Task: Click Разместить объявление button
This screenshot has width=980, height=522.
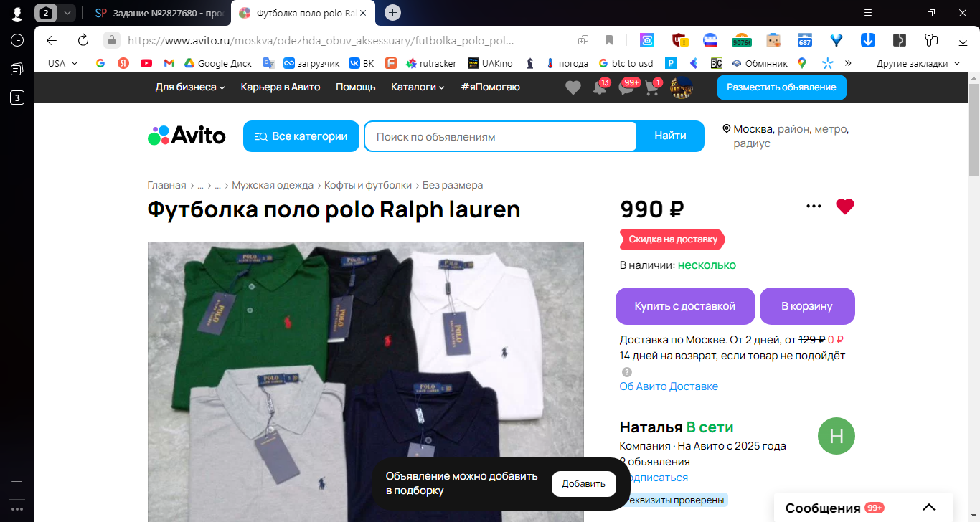Action: point(781,87)
